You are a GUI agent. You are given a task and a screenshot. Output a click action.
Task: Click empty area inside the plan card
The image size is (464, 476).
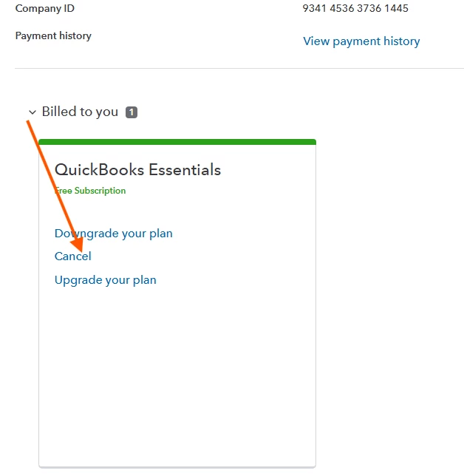click(x=177, y=364)
